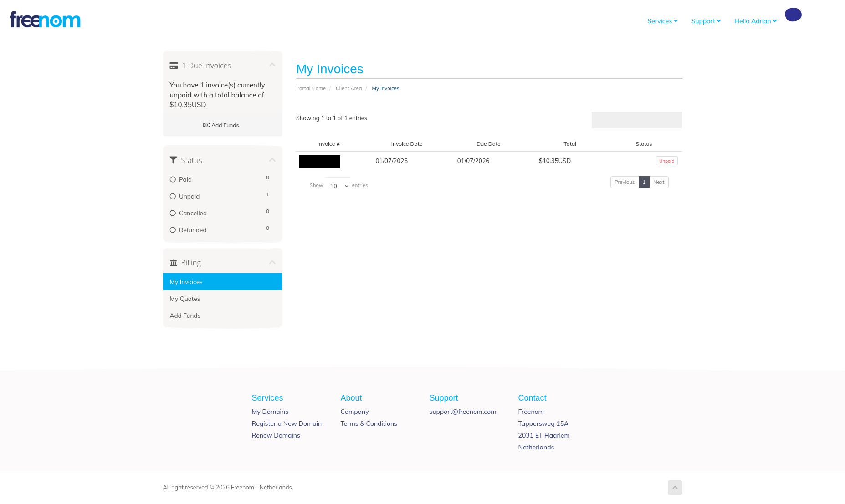The height and width of the screenshot is (504, 845).
Task: Open the Support dropdown menu
Action: click(x=706, y=21)
